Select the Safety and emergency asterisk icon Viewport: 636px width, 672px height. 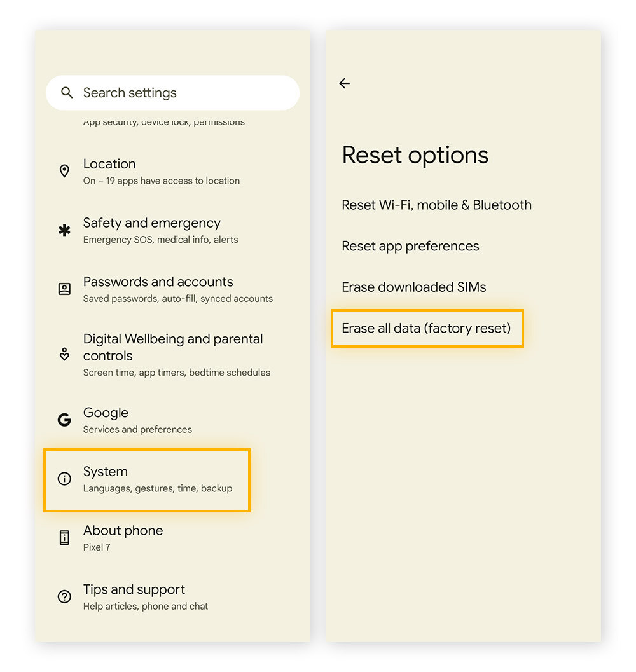tap(64, 230)
